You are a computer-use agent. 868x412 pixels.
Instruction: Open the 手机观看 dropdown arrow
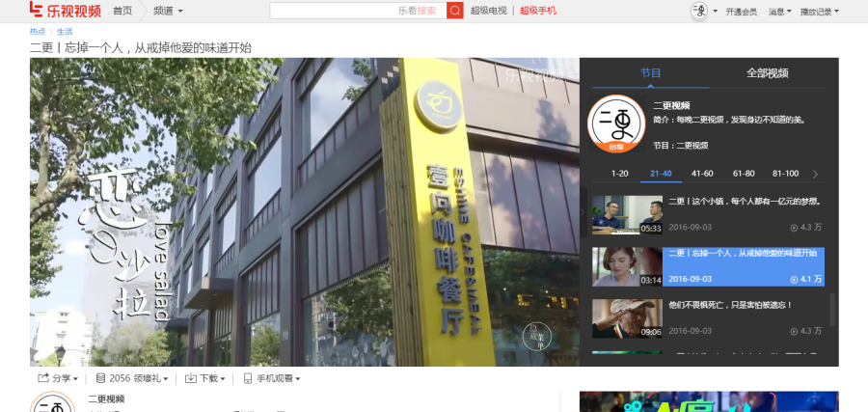pos(298,379)
